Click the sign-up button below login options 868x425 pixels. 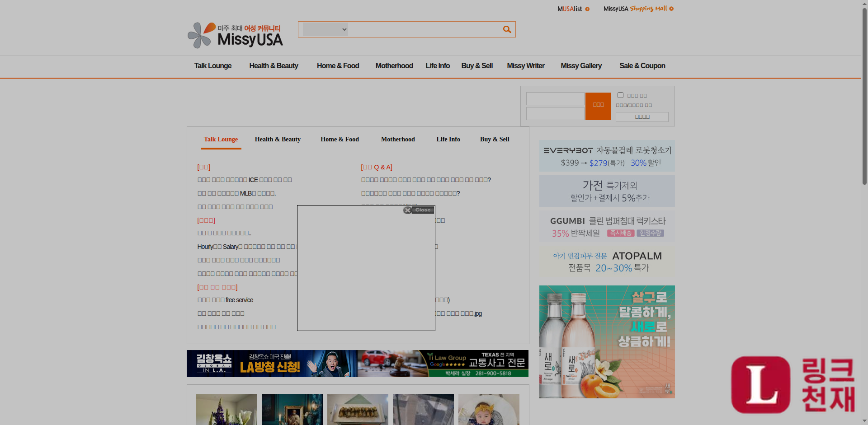pos(642,117)
